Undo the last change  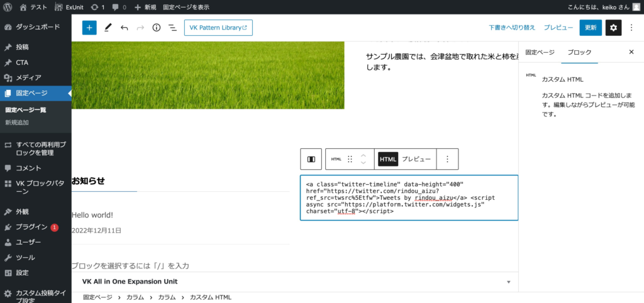(124, 28)
